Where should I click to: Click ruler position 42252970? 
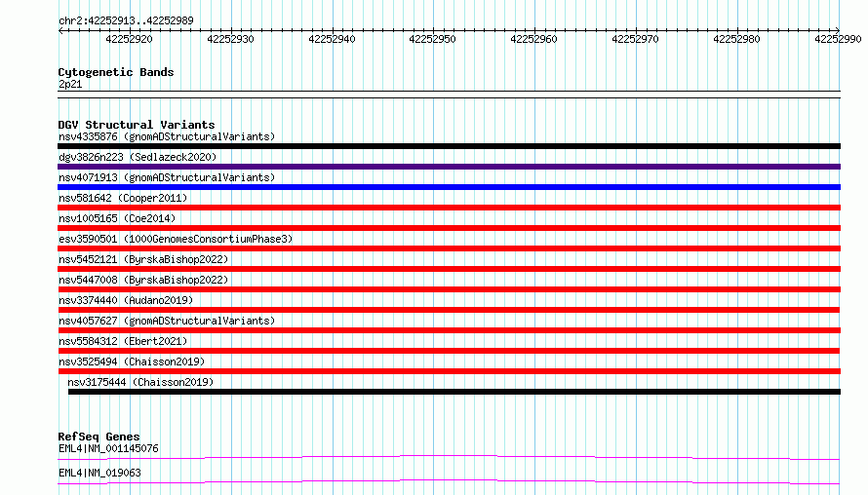pos(635,39)
